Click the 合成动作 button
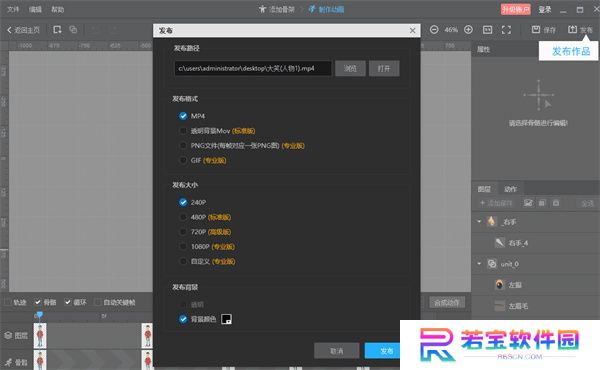This screenshot has height=370, width=600. click(447, 302)
